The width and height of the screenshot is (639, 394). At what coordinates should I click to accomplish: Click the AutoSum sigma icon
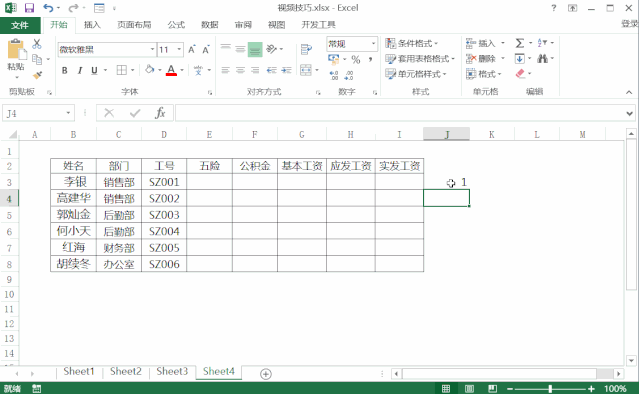tap(520, 43)
